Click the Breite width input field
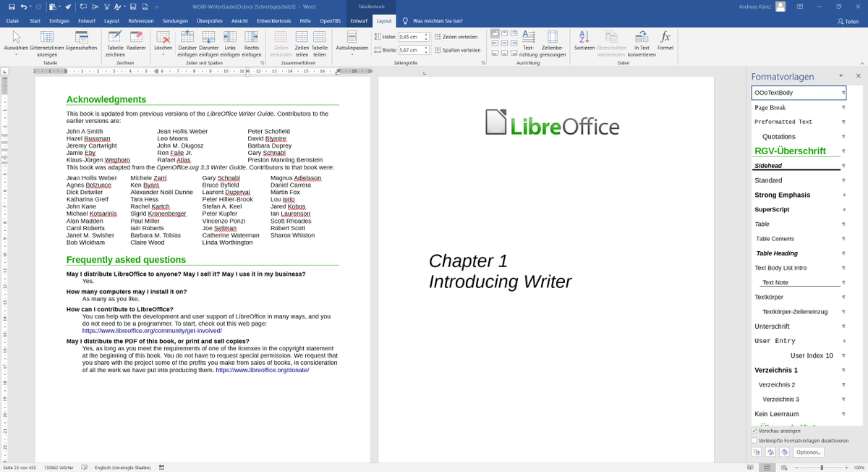 click(x=410, y=50)
